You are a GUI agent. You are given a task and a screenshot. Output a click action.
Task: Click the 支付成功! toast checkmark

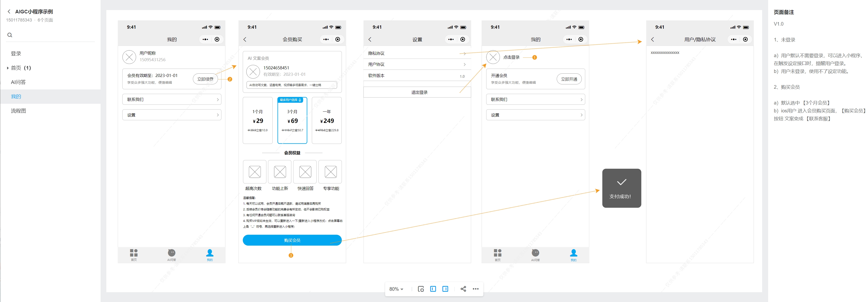pyautogui.click(x=621, y=182)
